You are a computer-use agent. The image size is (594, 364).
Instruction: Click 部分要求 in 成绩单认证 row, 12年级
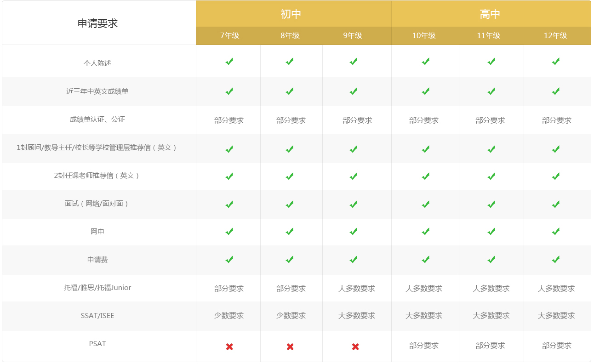click(557, 120)
